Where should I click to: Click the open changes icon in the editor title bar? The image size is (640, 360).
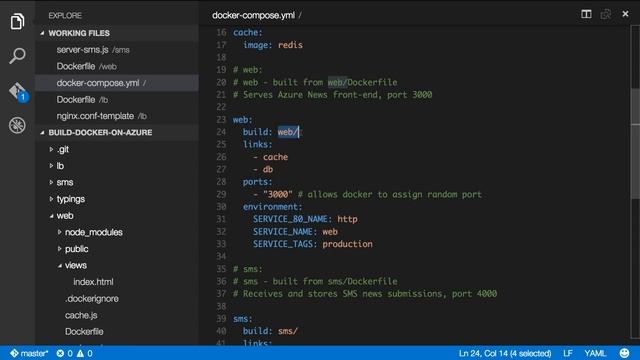tap(606, 14)
